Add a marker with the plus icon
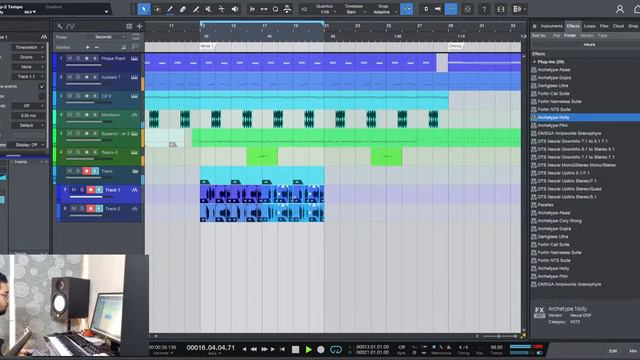This screenshot has width=640, height=360. [x=87, y=47]
